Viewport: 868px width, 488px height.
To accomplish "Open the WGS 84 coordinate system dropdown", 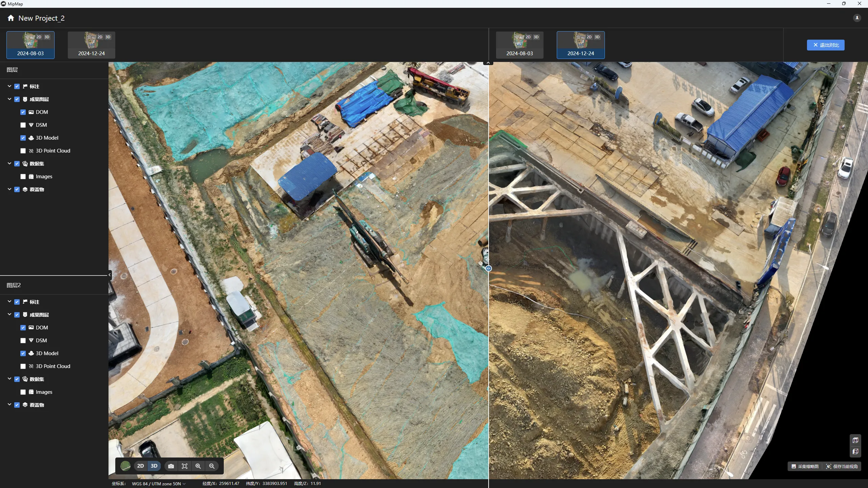I will 159,484.
